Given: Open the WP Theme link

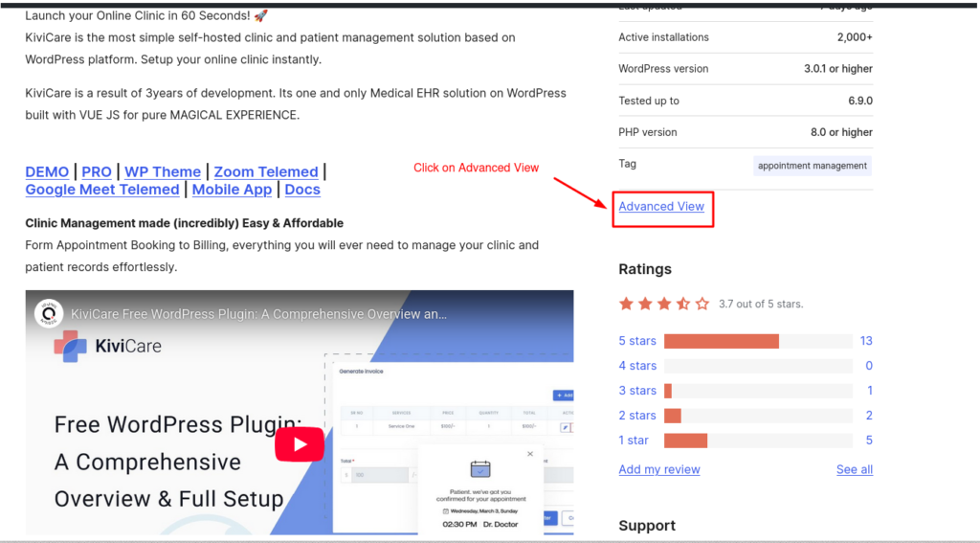Looking at the screenshot, I should click(x=163, y=171).
